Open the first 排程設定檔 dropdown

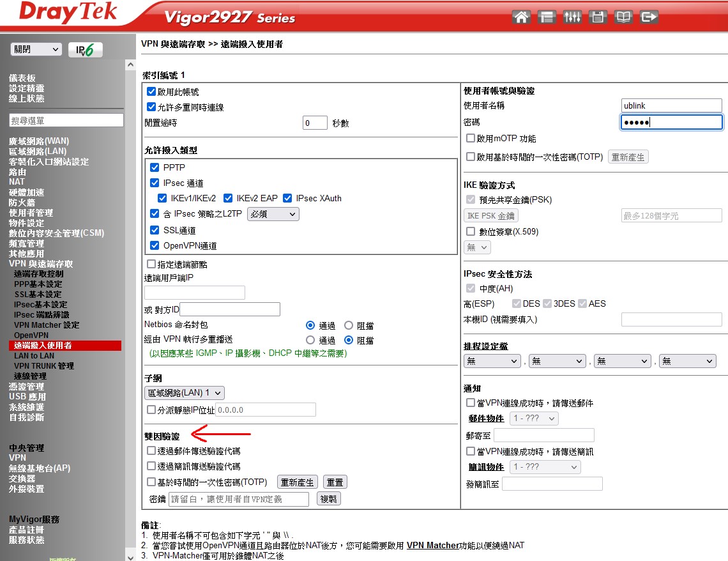[492, 361]
